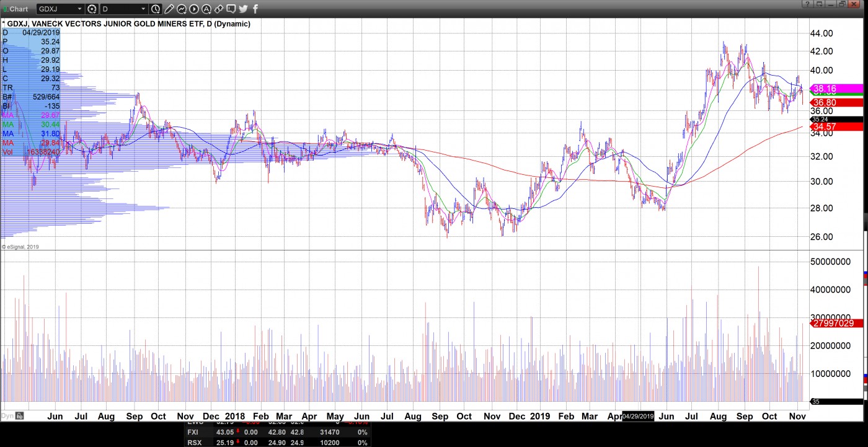
Task: Click the 10000000 volume axis label
Action: coord(830,374)
